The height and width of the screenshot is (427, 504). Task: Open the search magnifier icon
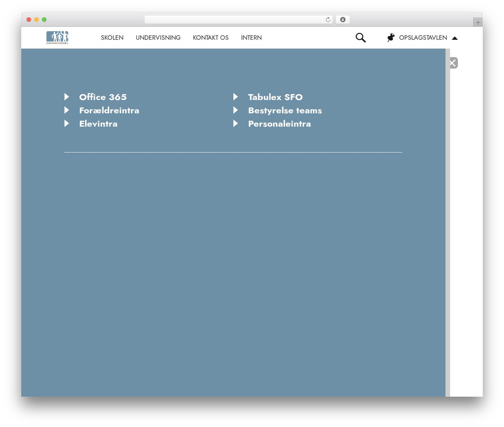[x=361, y=37]
